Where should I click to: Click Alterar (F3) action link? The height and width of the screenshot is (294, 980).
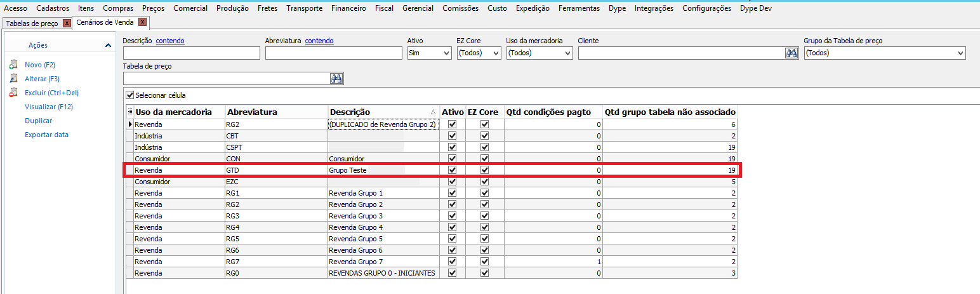click(x=42, y=79)
